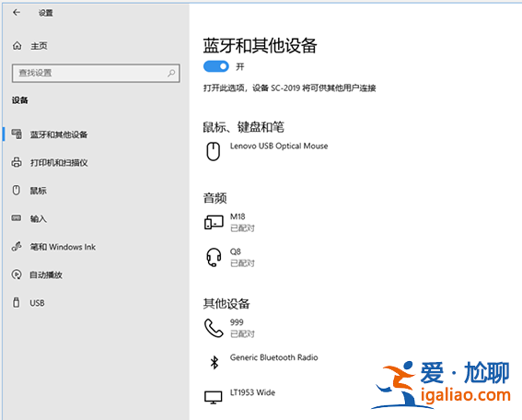
Task: Click 主页 home label
Action: pos(39,46)
